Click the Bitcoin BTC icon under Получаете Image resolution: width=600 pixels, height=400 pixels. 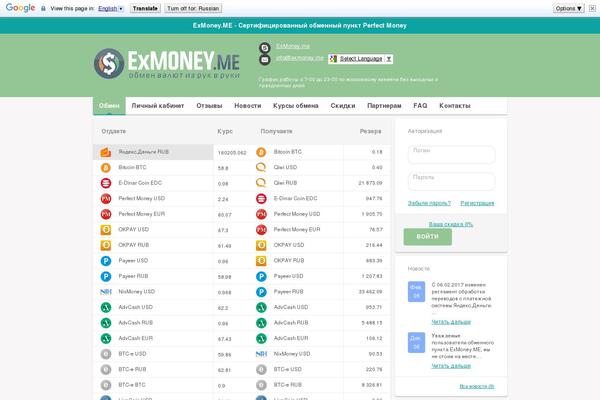coord(261,152)
